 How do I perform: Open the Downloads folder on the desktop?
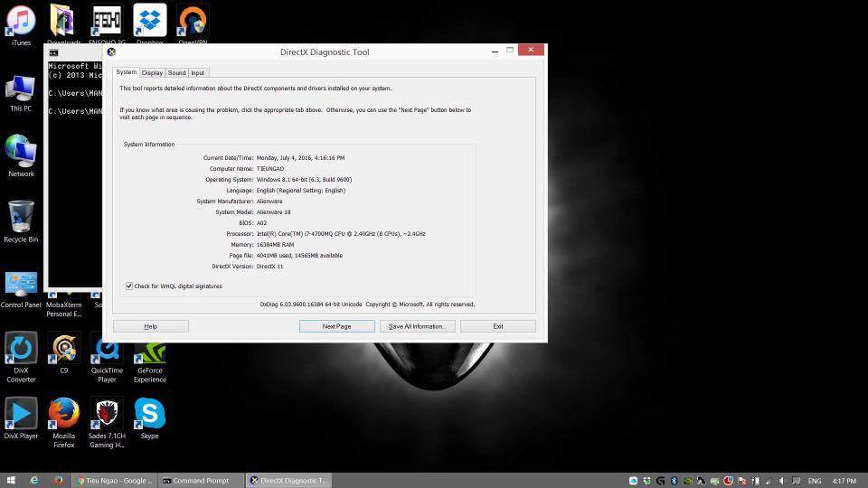(x=63, y=23)
